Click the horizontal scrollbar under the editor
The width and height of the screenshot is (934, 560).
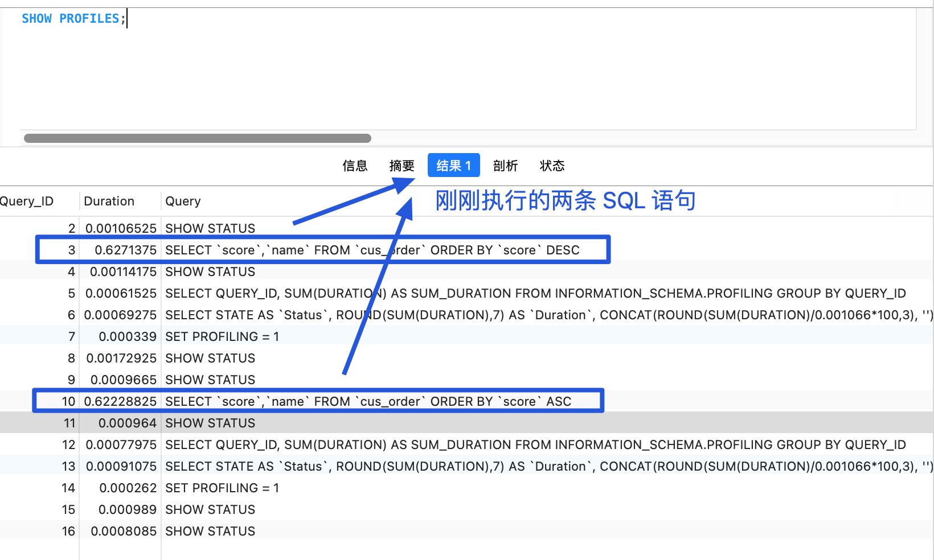point(198,138)
